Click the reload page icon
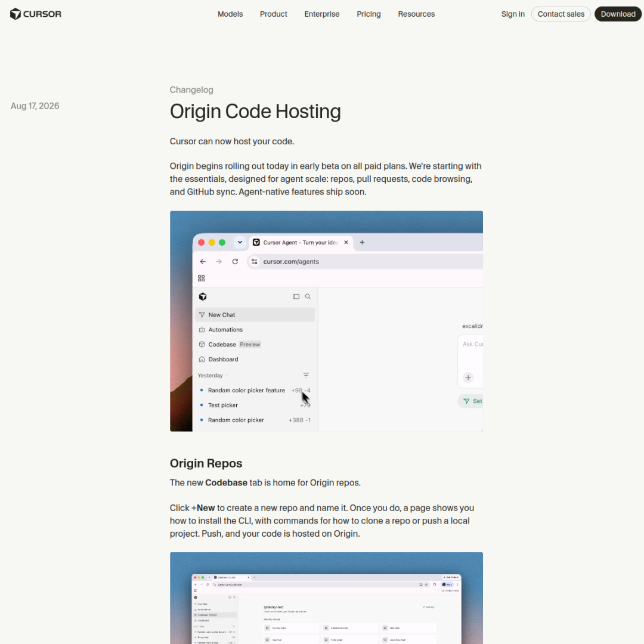 (x=235, y=262)
